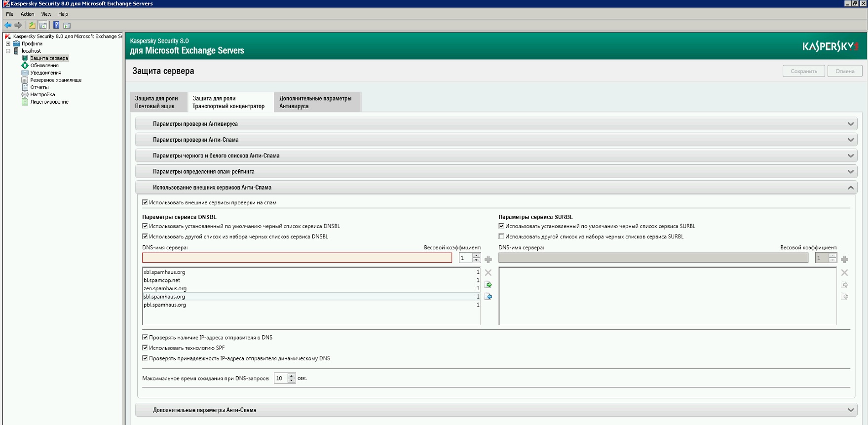
Task: Select pbl.spamhaus.org in DNSBL list
Action: point(311,305)
